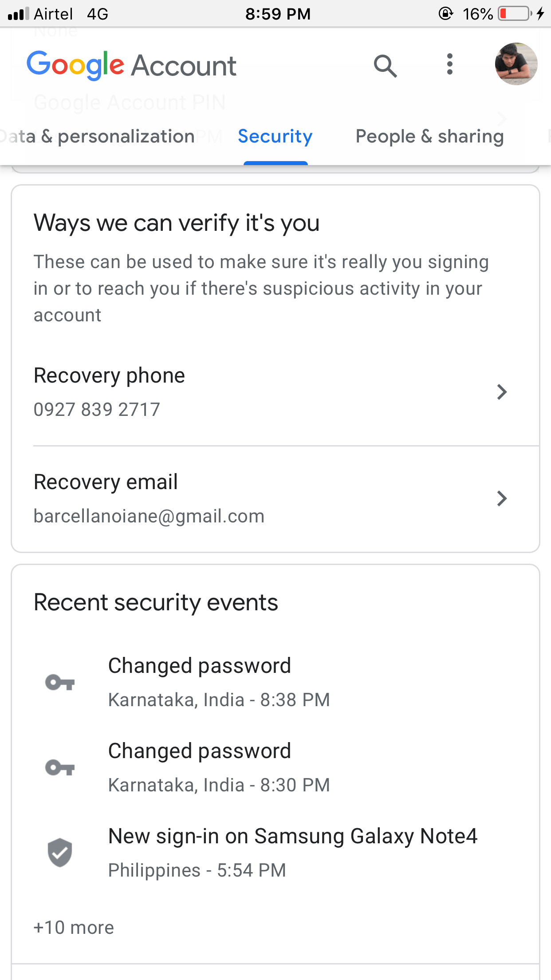Image resolution: width=551 pixels, height=980 pixels.
Task: Open the People & sharing tab
Action: coord(429,136)
